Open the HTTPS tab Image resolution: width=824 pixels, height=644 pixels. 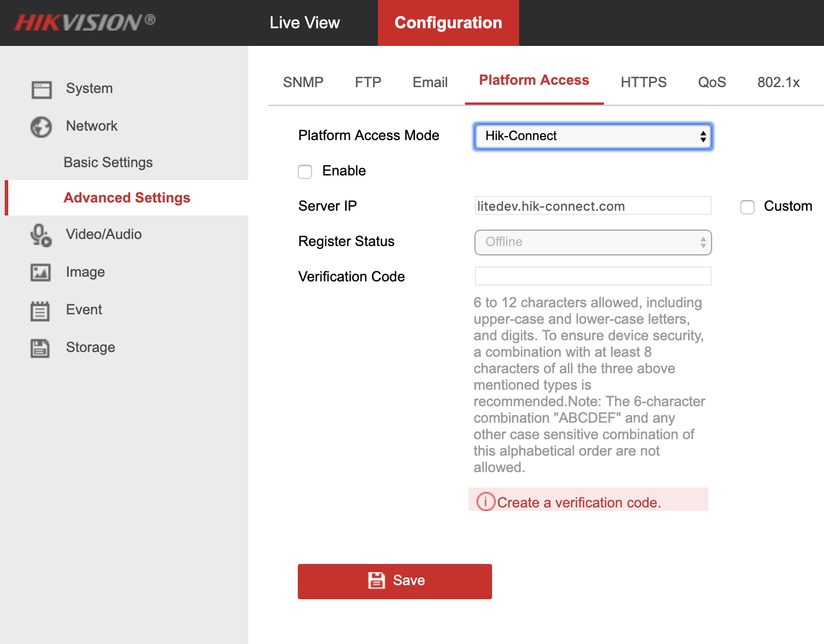[643, 82]
